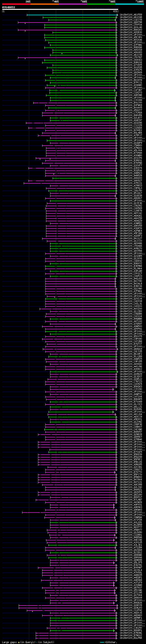This screenshot has width=146, height=644.
Task: Click hit label UniRef100_A5C3P0
Action: 131,37
